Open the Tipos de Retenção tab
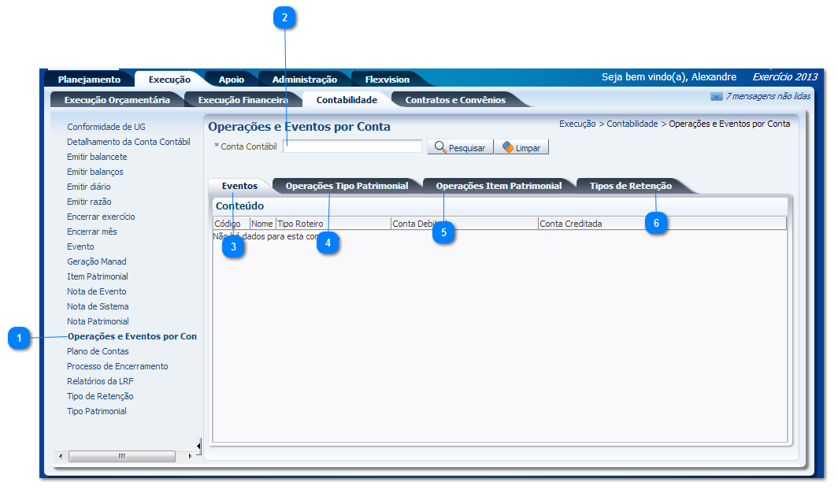Image resolution: width=838 pixels, height=504 pixels. coord(630,186)
